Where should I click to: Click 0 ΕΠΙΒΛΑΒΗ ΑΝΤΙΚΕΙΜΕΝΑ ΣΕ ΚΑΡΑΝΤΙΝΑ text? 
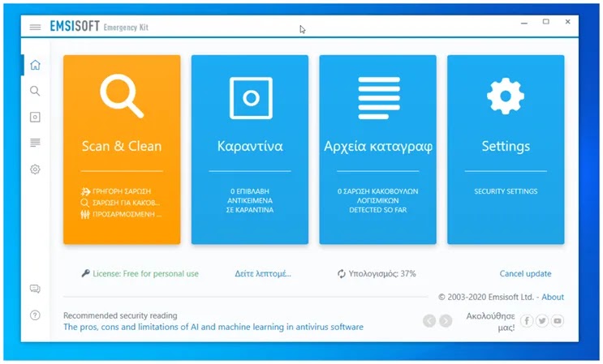tap(250, 200)
